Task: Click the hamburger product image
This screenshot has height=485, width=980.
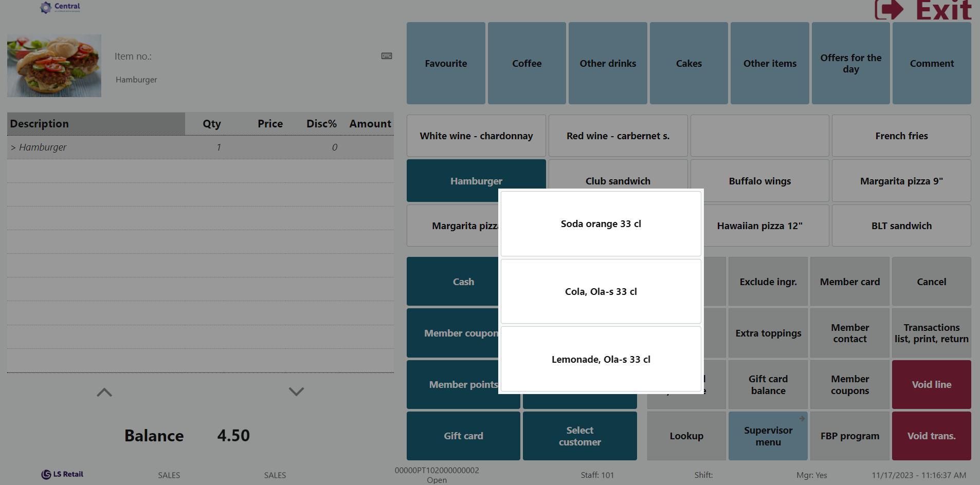Action: point(54,66)
